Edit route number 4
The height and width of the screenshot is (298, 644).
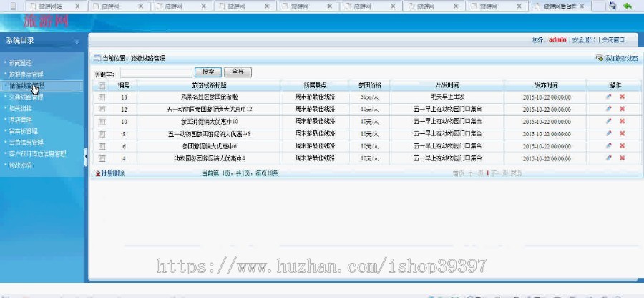click(609, 158)
